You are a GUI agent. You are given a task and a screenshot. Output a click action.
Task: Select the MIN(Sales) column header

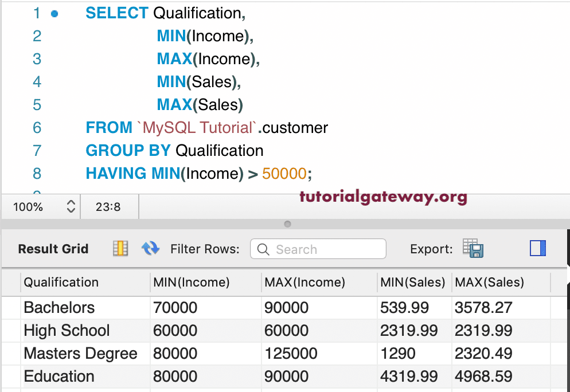[x=412, y=282]
